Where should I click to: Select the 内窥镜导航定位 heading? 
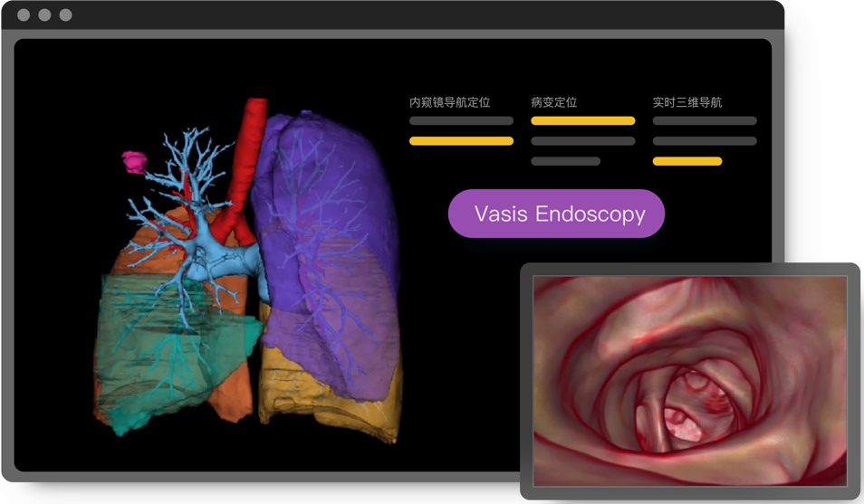click(449, 102)
